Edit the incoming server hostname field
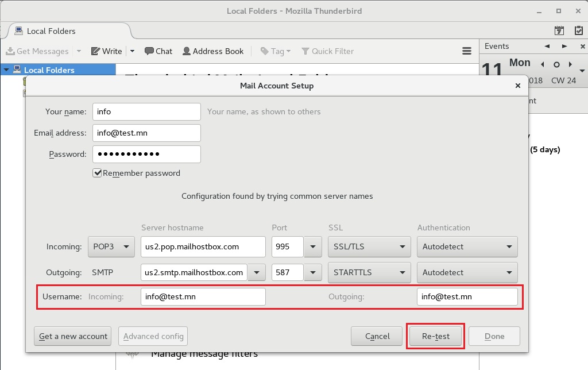 [203, 246]
